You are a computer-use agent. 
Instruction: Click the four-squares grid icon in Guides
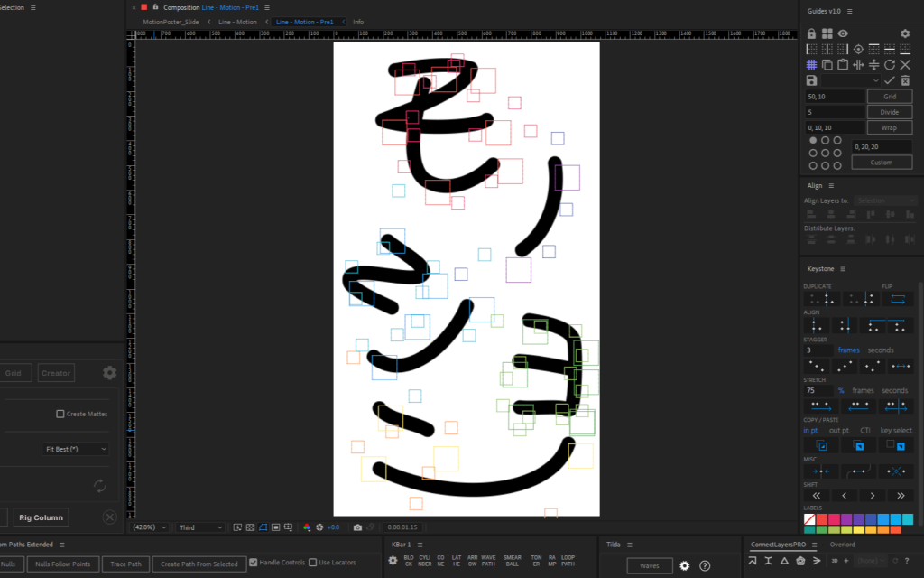point(827,33)
